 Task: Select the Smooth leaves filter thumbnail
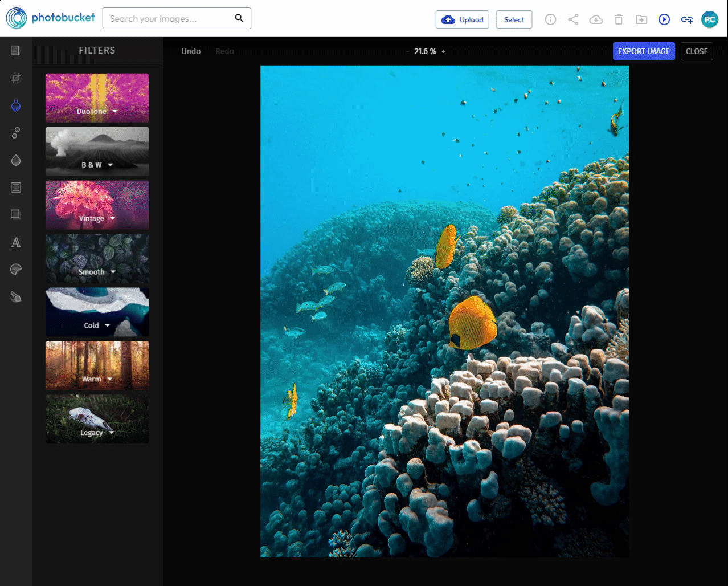point(97,258)
